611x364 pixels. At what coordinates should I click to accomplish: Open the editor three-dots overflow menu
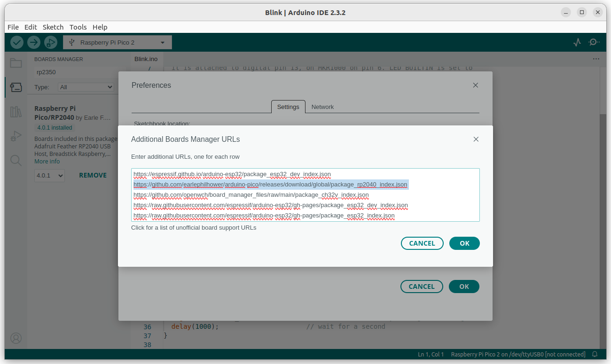click(x=596, y=59)
